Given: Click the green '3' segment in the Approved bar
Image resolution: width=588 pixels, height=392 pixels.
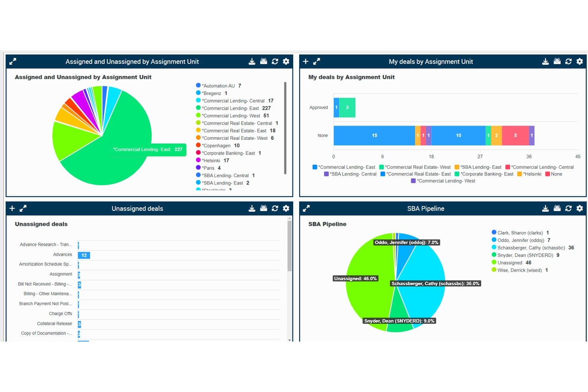Looking at the screenshot, I should tap(347, 107).
